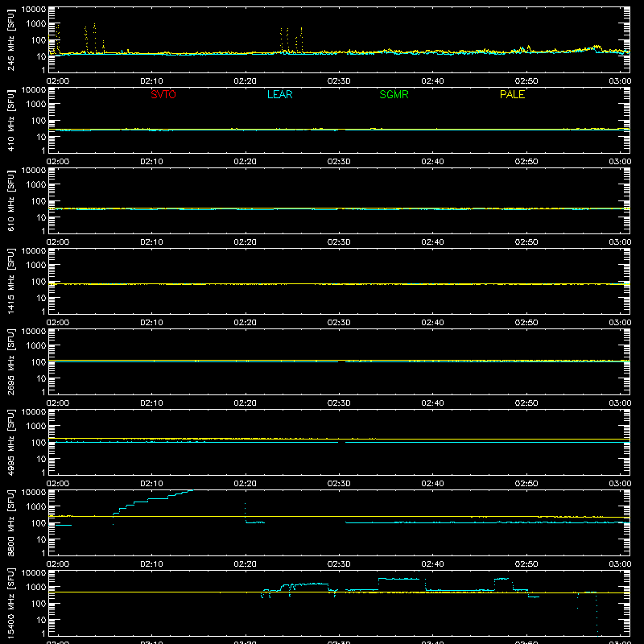The height and width of the screenshot is (644, 644).
Task: Click 02:30 tick label under 245 MHz panel
Action: [x=339, y=81]
